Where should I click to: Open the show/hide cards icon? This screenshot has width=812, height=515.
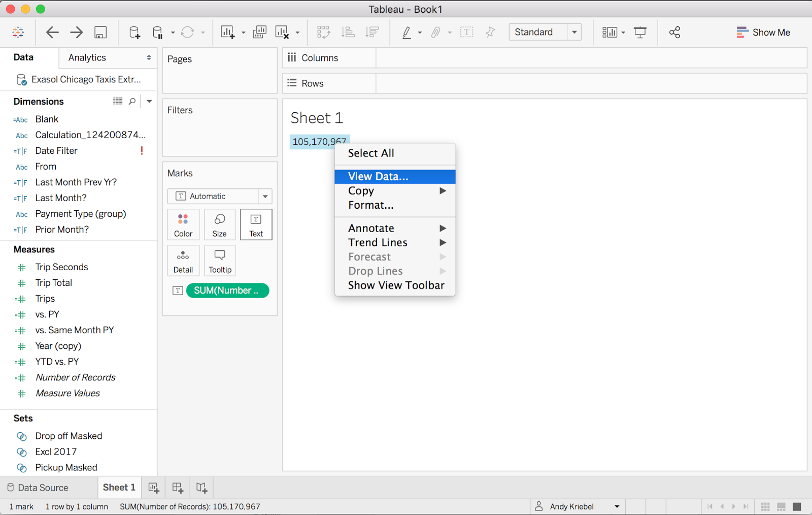(610, 33)
